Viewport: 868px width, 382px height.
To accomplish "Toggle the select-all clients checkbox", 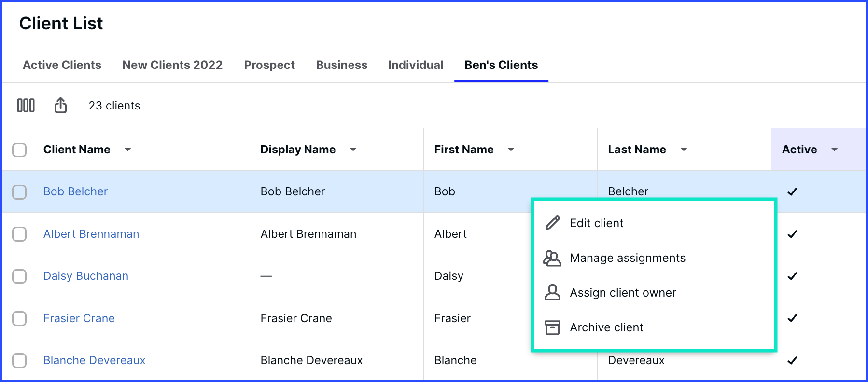I will click(x=19, y=150).
